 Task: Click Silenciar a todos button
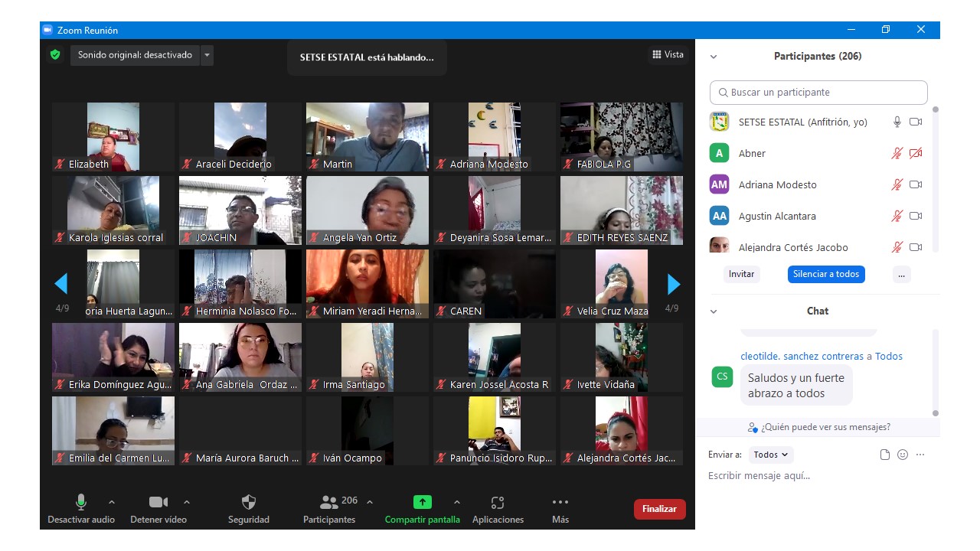826,274
